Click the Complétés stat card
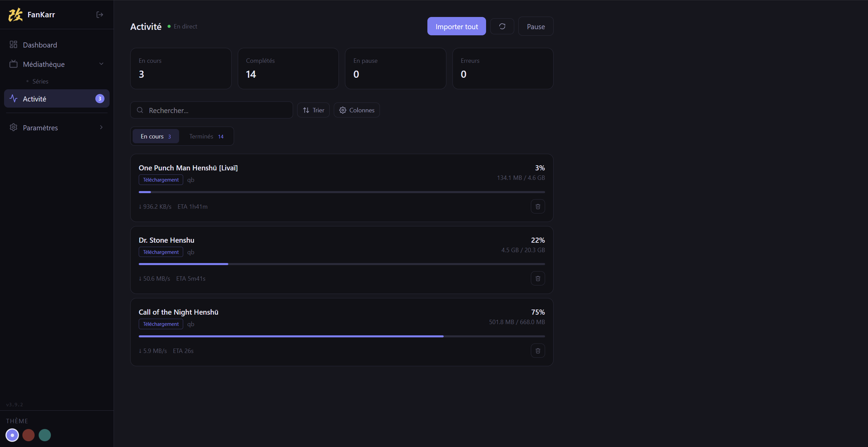 pos(288,69)
